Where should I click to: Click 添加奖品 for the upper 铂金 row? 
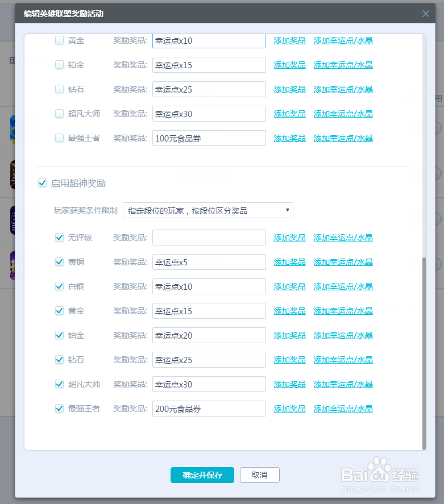click(290, 65)
